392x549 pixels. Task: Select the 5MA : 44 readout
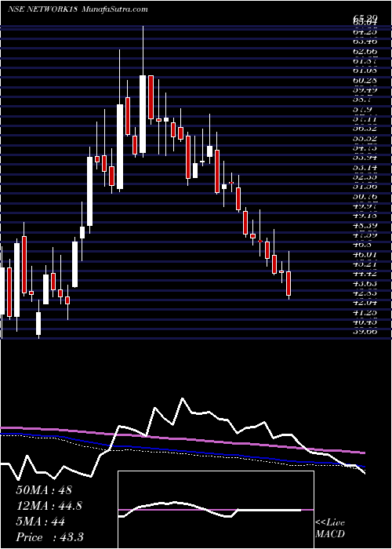[40, 522]
